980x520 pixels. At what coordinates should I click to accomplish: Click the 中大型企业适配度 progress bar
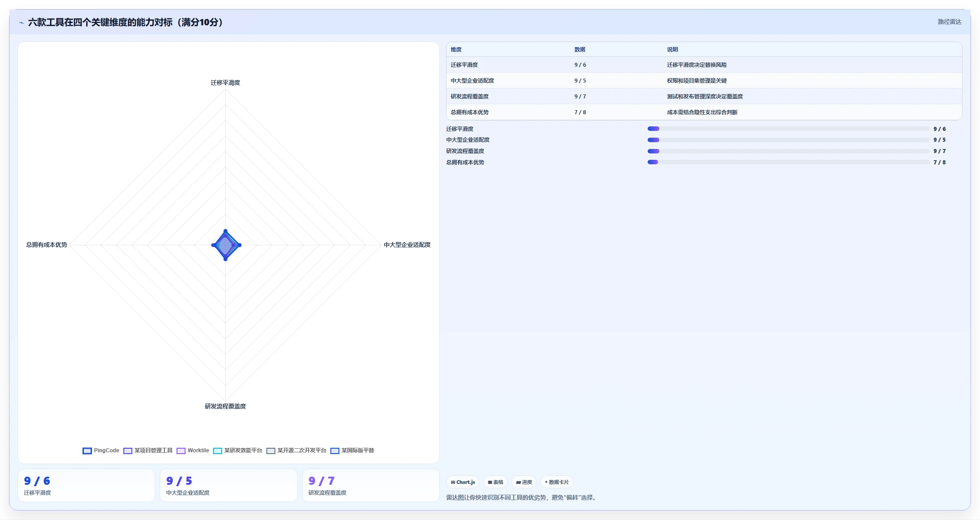788,140
